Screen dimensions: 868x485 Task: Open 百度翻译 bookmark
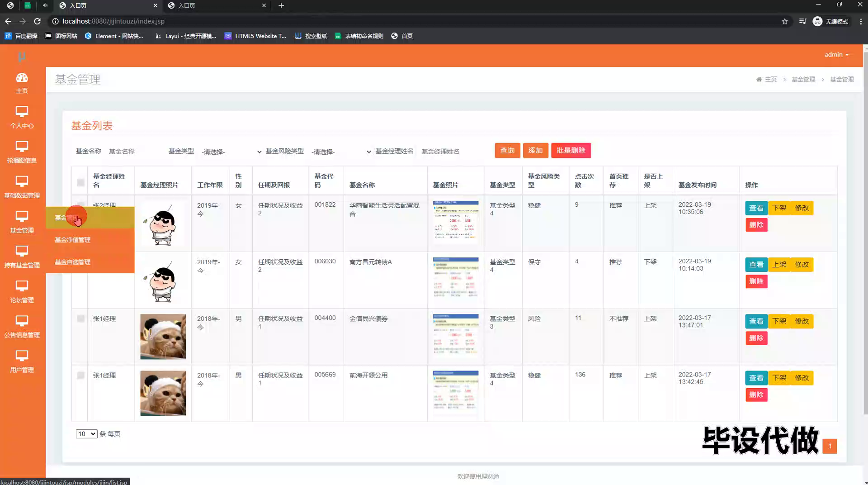click(x=21, y=36)
